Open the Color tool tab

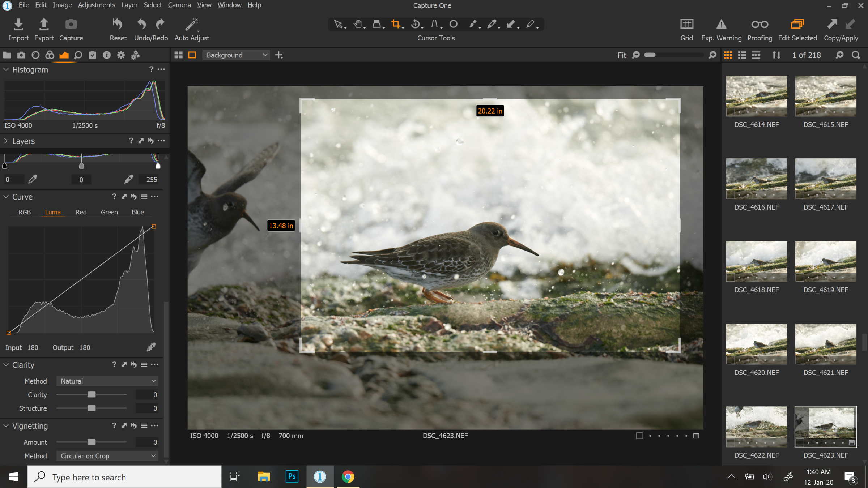[50, 55]
